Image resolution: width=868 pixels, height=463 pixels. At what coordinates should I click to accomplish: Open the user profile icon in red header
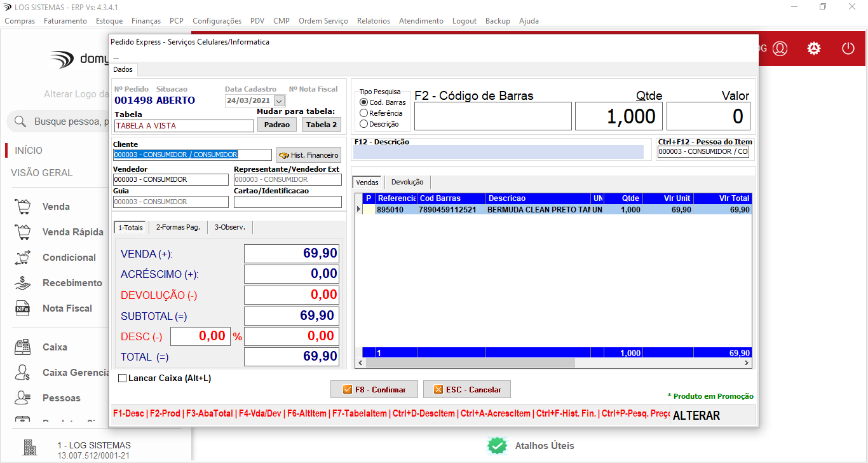point(780,48)
